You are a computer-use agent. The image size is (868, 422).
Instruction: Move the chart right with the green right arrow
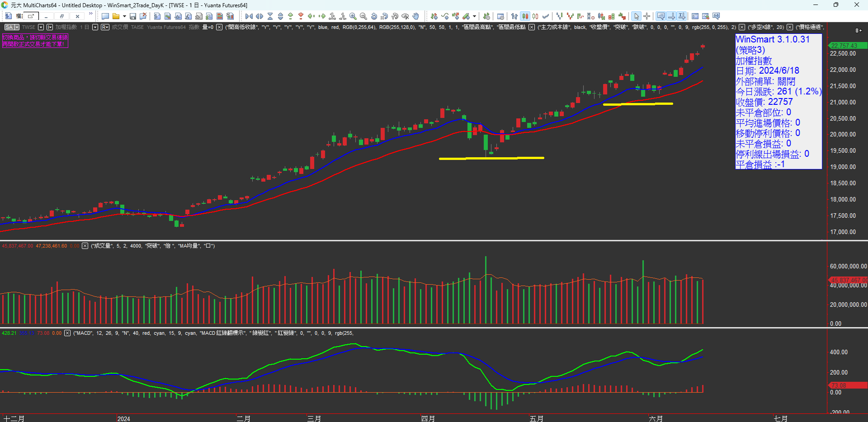pyautogui.click(x=322, y=16)
